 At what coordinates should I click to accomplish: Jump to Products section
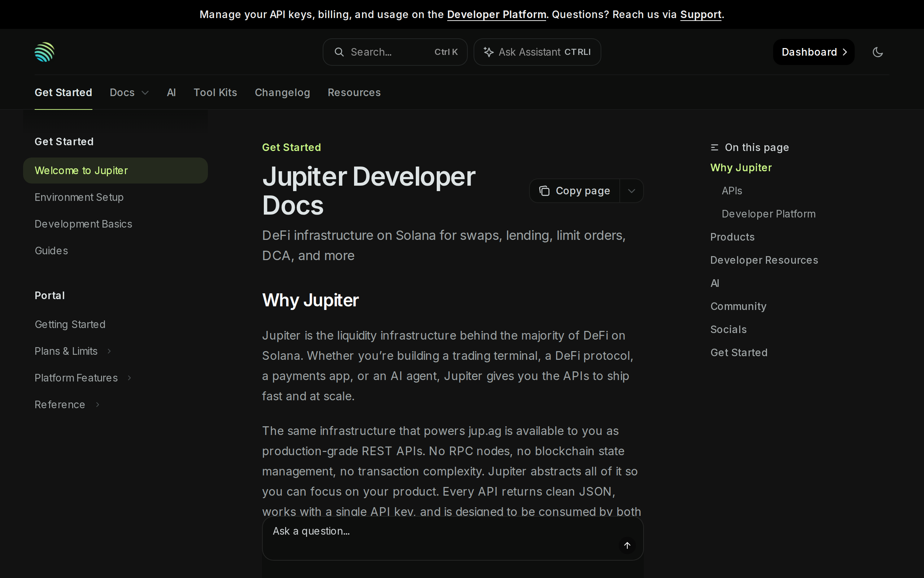pos(732,237)
